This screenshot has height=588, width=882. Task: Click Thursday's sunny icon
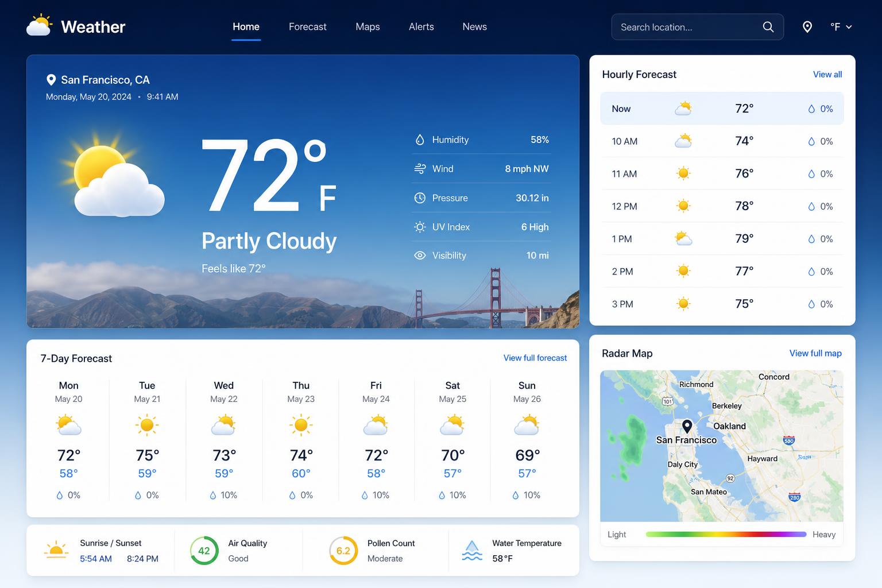click(301, 425)
